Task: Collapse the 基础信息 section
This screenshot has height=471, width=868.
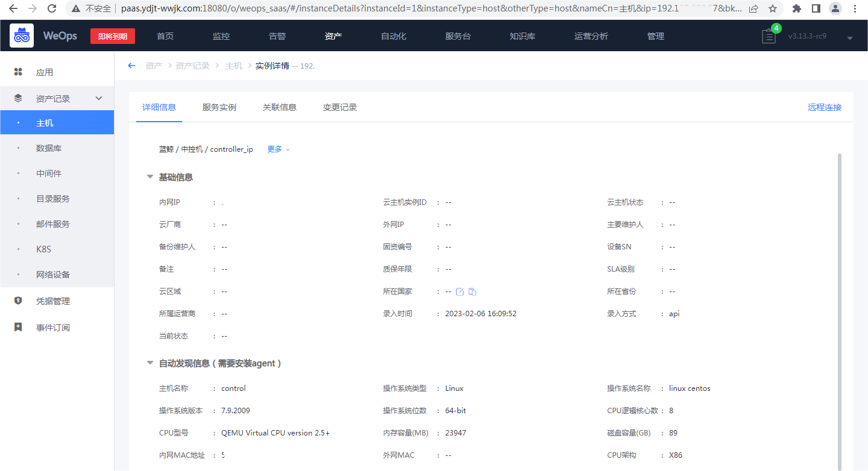Action: point(150,177)
